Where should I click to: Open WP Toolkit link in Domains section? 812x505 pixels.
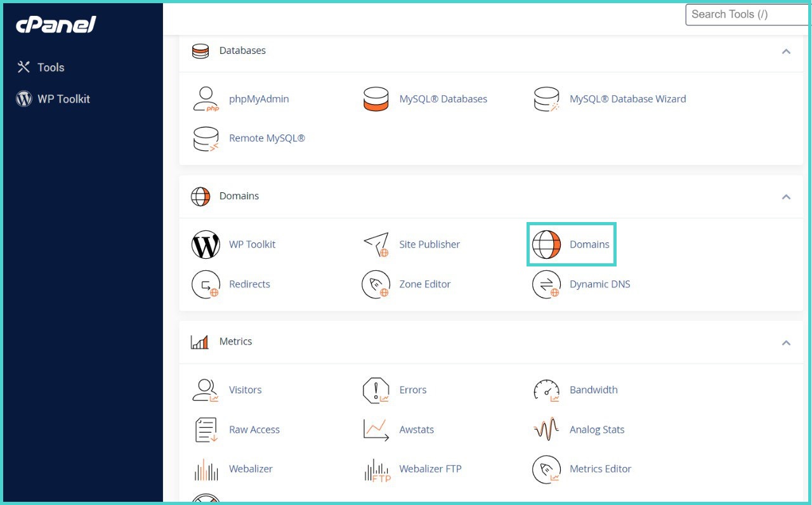pos(252,244)
